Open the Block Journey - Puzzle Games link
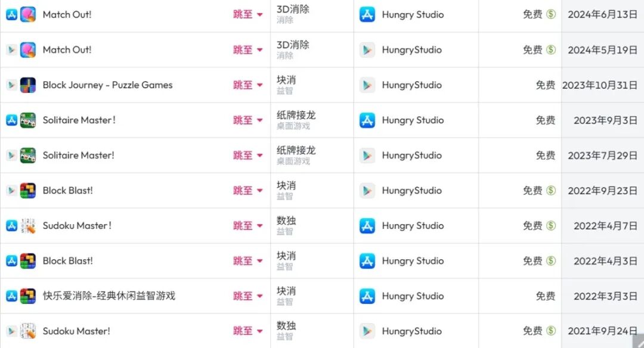This screenshot has height=348, width=644. click(107, 85)
